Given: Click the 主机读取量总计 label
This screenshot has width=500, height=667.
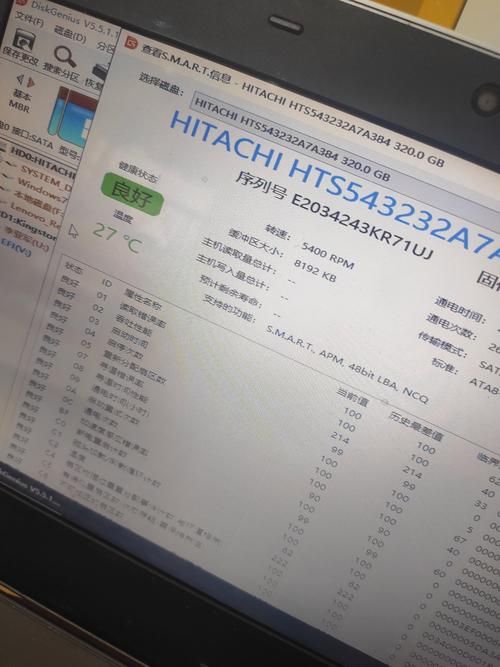Looking at the screenshot, I should pos(239,255).
